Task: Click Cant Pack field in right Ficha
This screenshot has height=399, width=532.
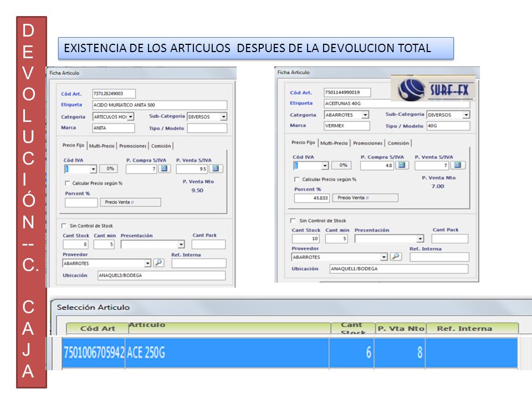Action: pyautogui.click(x=450, y=238)
